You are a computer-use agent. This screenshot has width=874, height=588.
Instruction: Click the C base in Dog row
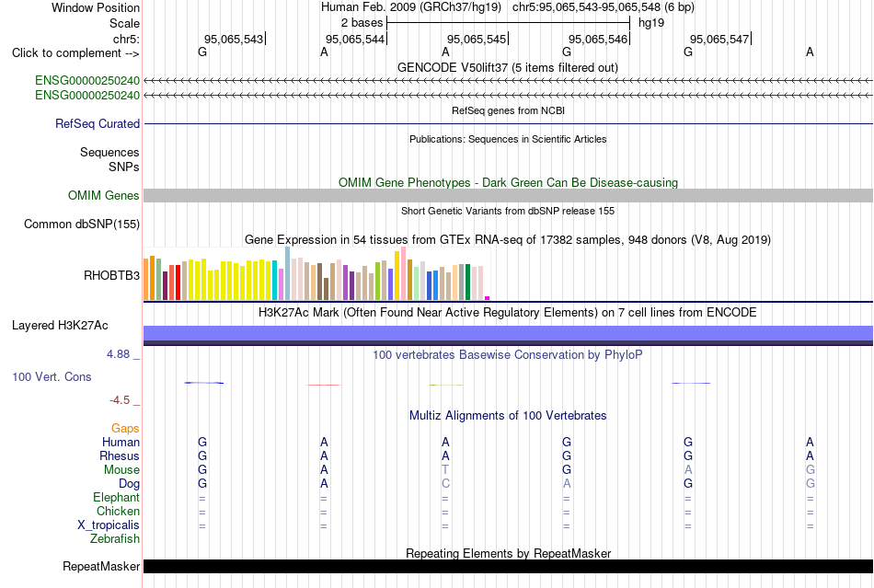click(x=445, y=484)
